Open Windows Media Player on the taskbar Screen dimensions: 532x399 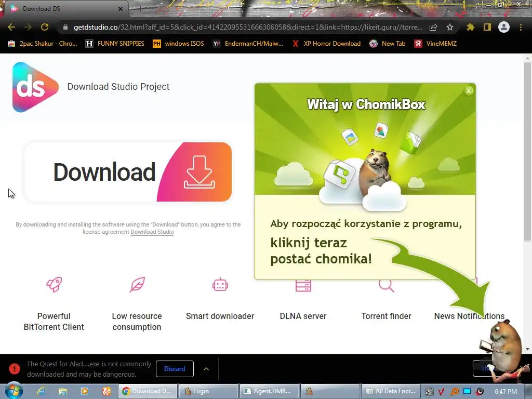[x=85, y=391]
